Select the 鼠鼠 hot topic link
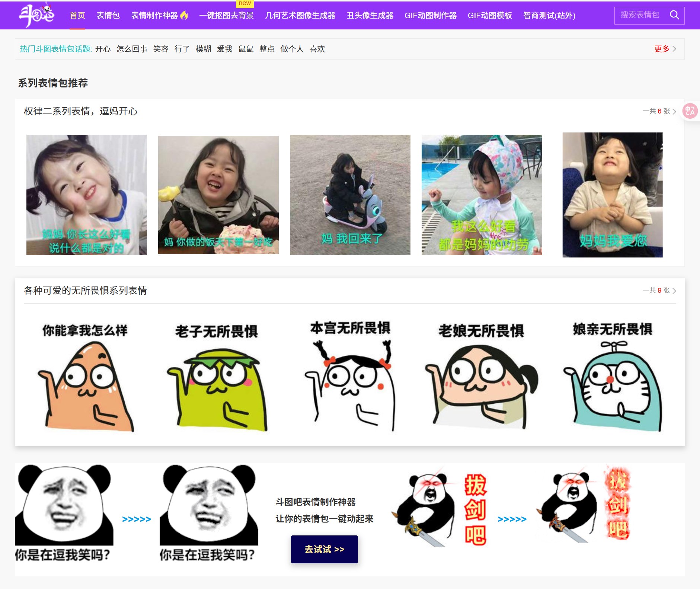The width and height of the screenshot is (700, 589). 246,49
